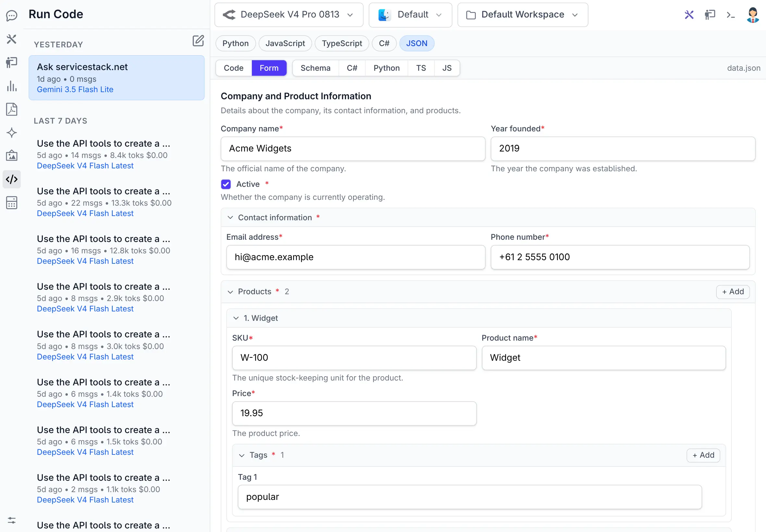This screenshot has height=532, width=766.
Task: Click the Company name input field
Action: click(x=353, y=149)
